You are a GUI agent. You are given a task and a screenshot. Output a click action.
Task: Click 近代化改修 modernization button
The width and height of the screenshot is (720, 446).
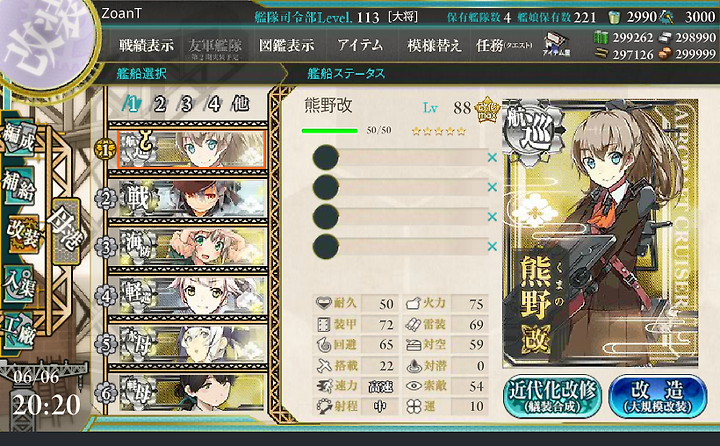552,396
